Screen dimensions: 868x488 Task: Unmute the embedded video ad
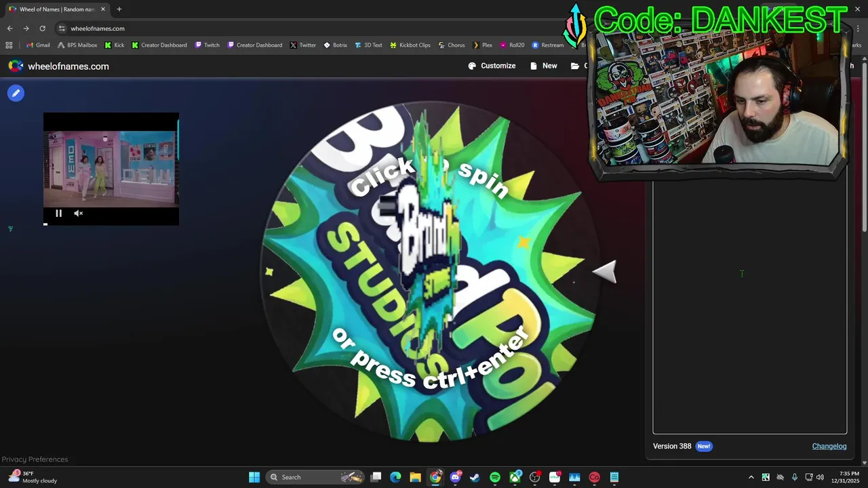pyautogui.click(x=79, y=213)
